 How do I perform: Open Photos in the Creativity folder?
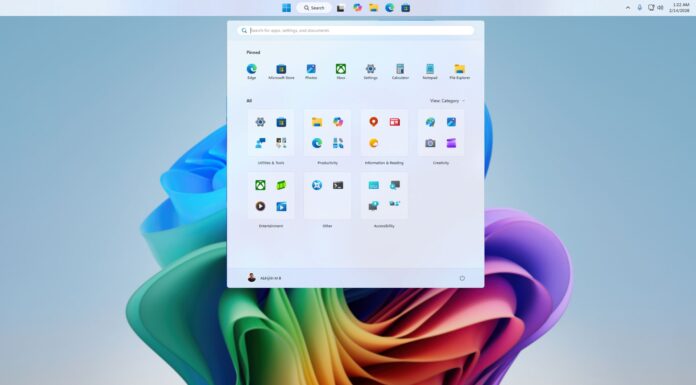point(451,122)
